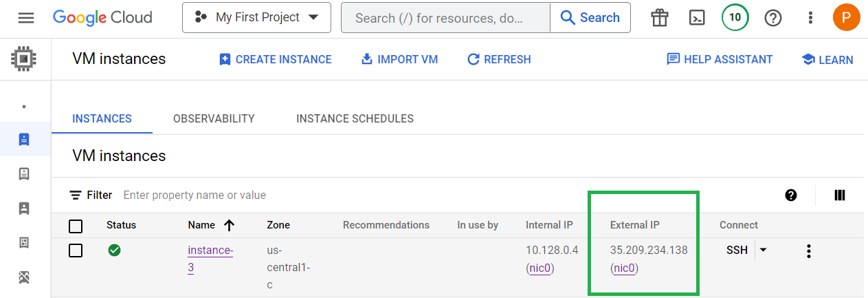Activate Cloud Shell terminal icon
The height and width of the screenshot is (298, 868).
[697, 18]
